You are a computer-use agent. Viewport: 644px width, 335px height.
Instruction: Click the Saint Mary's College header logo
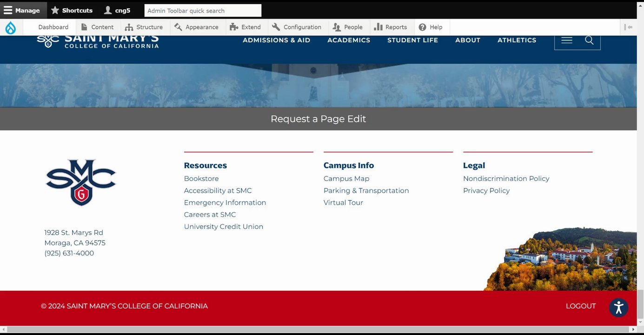[x=98, y=41]
